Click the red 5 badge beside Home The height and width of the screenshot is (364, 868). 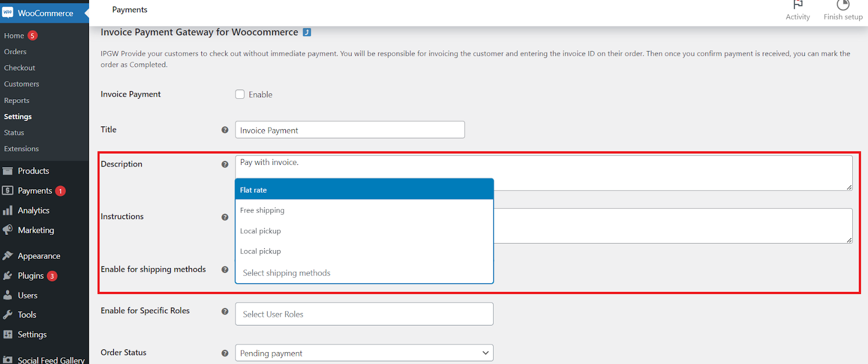(x=33, y=36)
